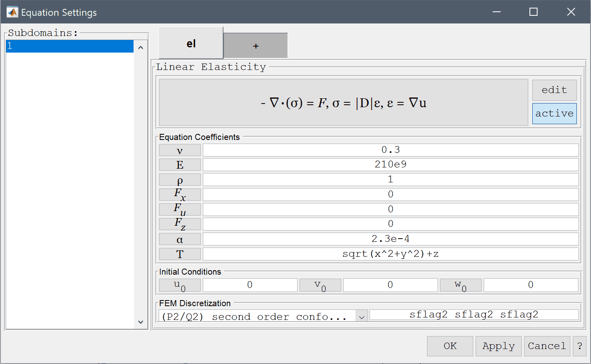Click the u0 initial condition label

click(x=180, y=285)
